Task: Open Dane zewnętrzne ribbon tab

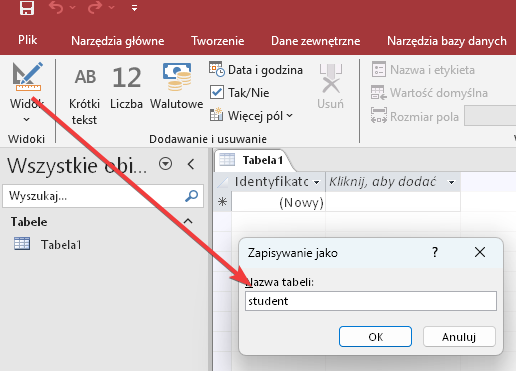Action: click(316, 41)
